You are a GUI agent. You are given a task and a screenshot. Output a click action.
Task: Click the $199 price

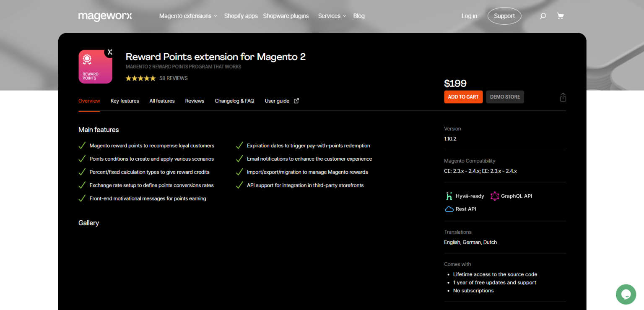point(455,83)
